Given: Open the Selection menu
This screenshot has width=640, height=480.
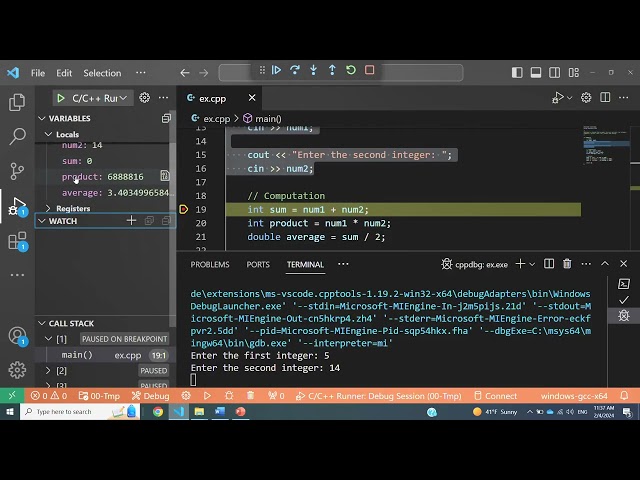Looking at the screenshot, I should click(x=102, y=73).
